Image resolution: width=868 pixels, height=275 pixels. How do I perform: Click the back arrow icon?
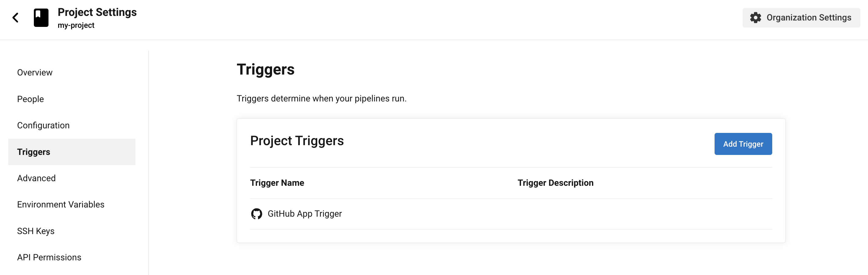16,17
